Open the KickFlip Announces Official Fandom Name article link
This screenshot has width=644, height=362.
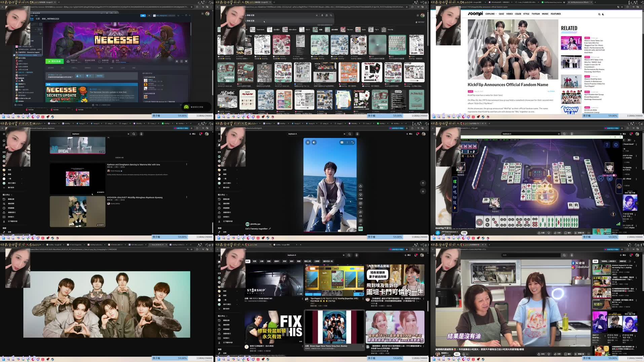508,85
